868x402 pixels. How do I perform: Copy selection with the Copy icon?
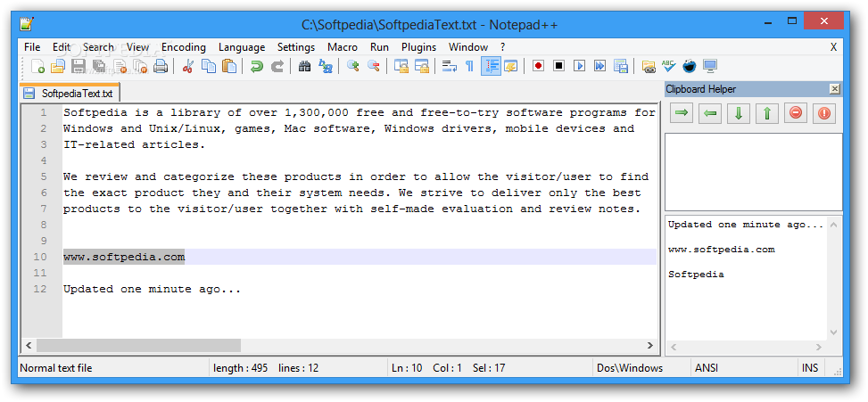tap(209, 66)
